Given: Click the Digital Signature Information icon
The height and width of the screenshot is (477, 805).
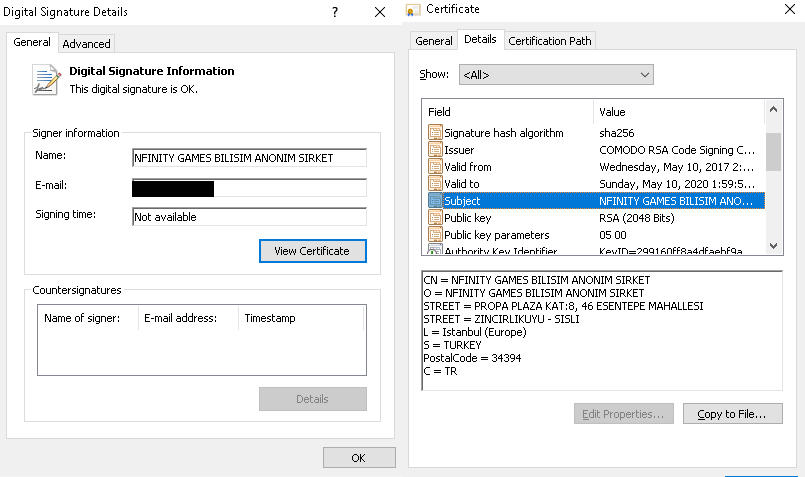Looking at the screenshot, I should point(46,79).
